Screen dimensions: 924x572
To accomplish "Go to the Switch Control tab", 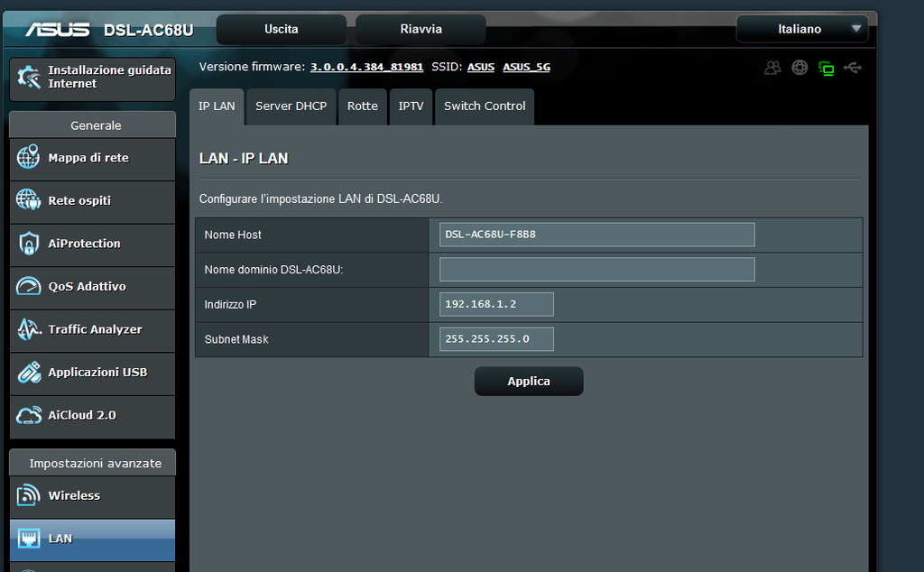I will pyautogui.click(x=485, y=106).
